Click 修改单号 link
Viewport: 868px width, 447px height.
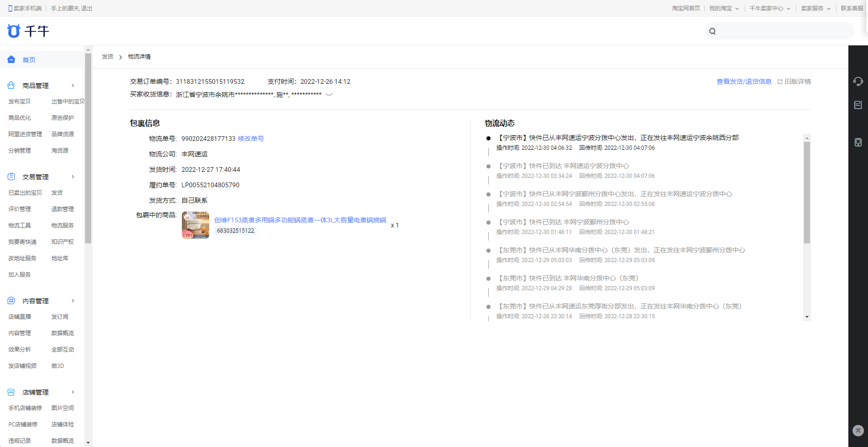coord(251,139)
